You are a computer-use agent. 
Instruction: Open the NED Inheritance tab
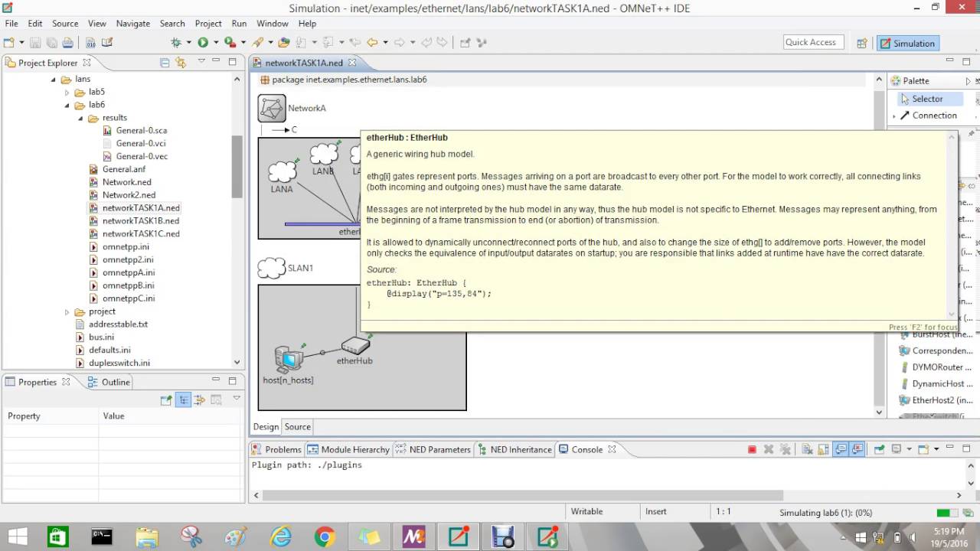coord(514,449)
